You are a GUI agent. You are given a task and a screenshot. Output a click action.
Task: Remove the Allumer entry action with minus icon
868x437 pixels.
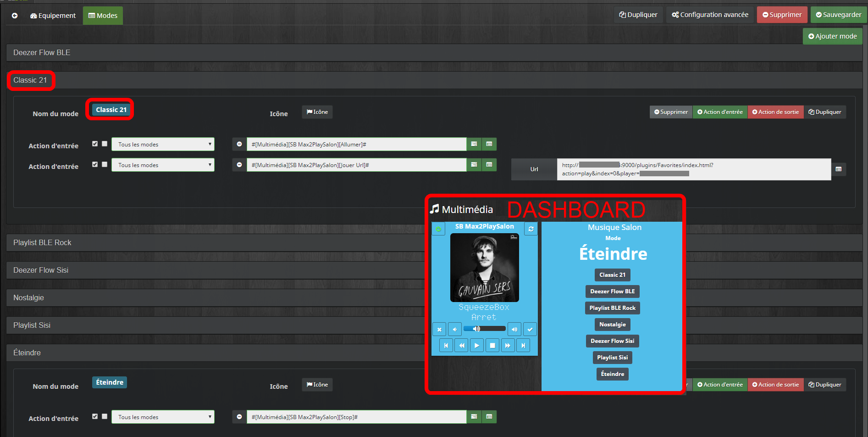(x=239, y=144)
